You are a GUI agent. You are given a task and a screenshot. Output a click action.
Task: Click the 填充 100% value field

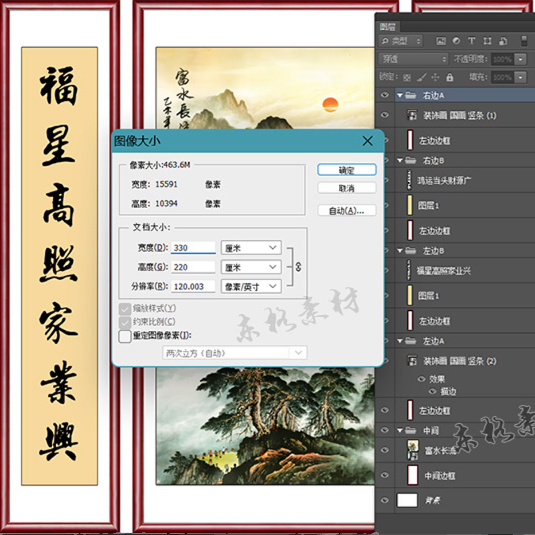coord(503,77)
